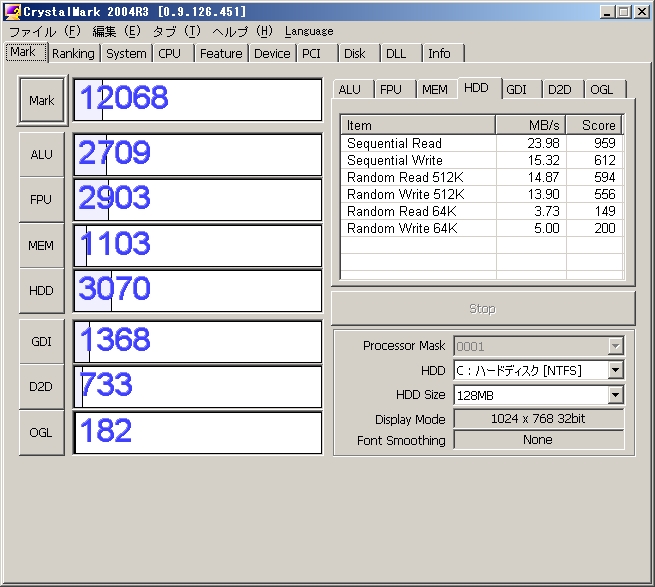Open the 編集 (E) menu
The width and height of the screenshot is (655, 587).
117,31
